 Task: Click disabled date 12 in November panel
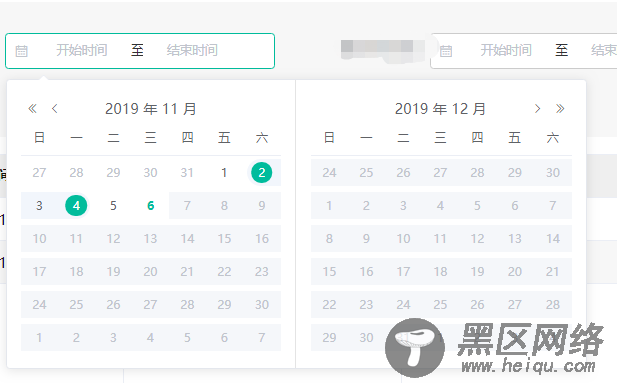click(113, 239)
